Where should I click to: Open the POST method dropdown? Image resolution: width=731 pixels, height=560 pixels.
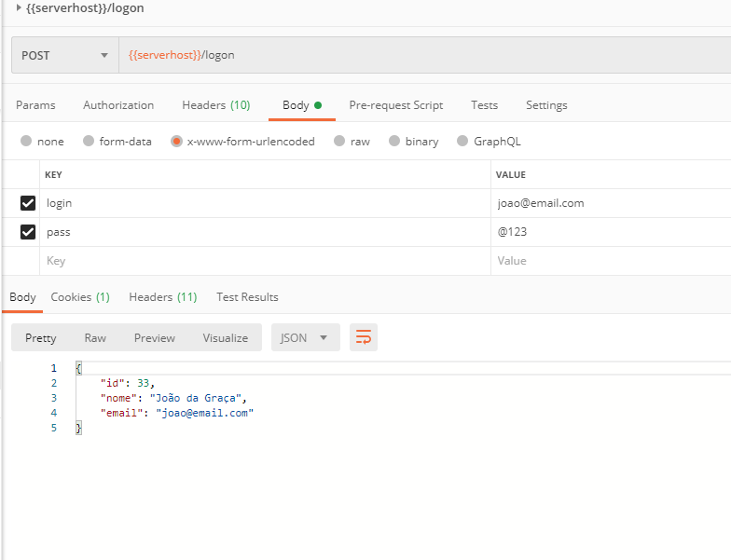[x=65, y=56]
